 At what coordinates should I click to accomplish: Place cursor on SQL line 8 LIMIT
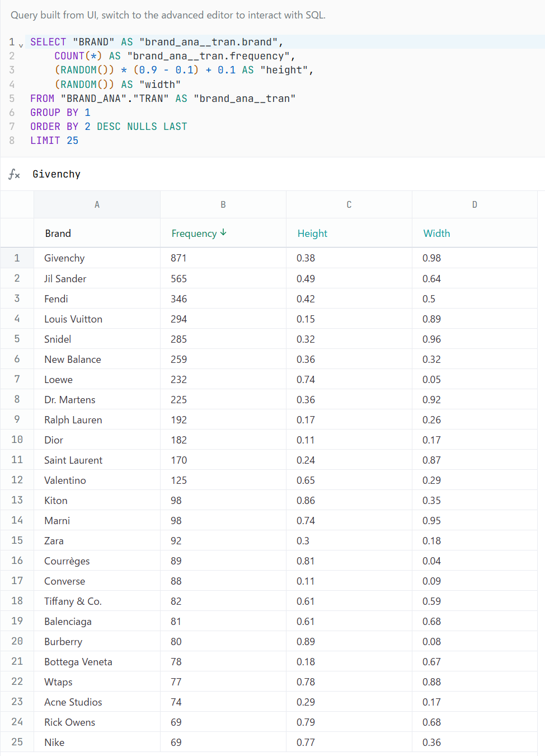(45, 141)
